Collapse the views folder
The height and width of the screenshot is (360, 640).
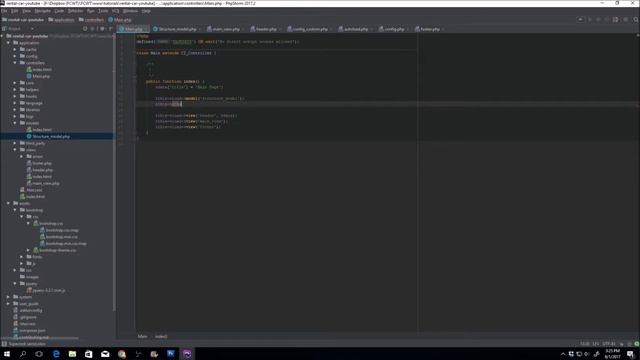15,150
